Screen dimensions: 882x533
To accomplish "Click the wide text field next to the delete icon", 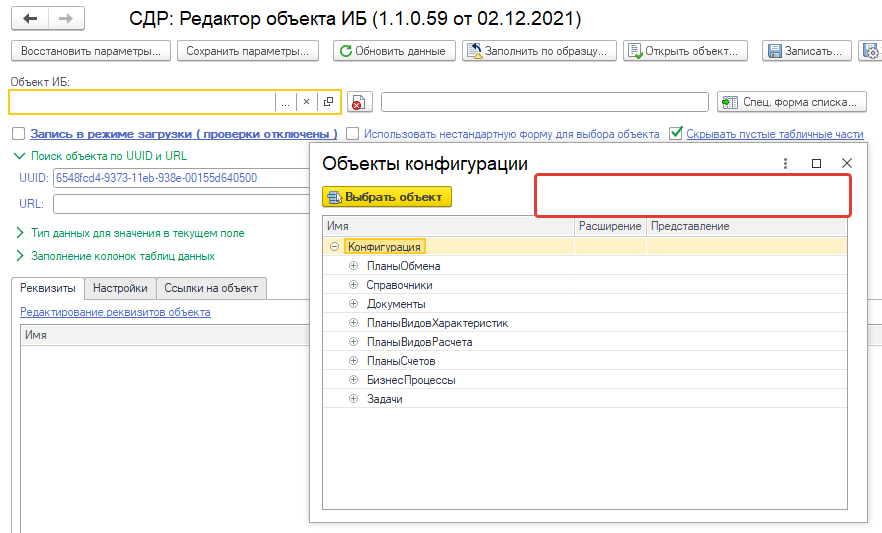I will tap(544, 102).
